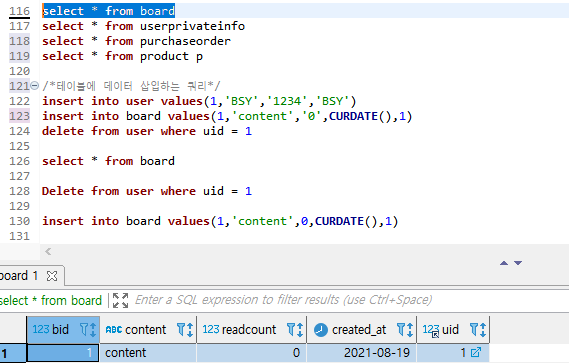Image resolution: width=569 pixels, height=363 pixels.
Task: Click the 123 type icon on readcount column
Action: coord(211,329)
